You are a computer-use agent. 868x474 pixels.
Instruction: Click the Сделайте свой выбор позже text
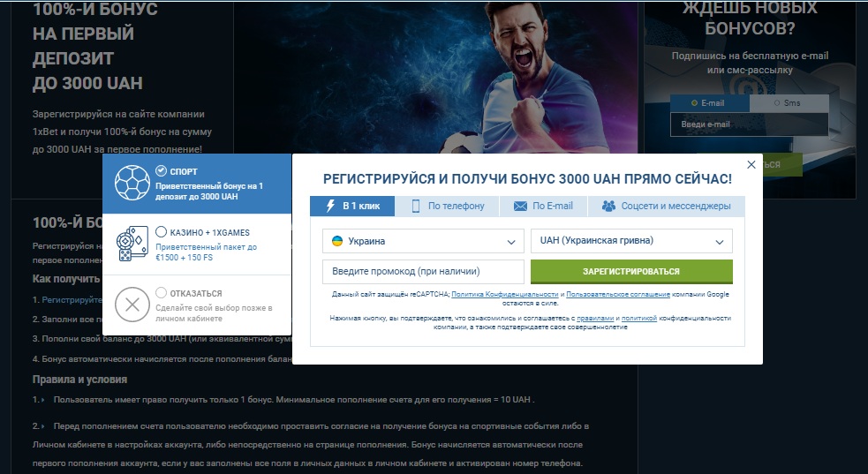click(214, 313)
